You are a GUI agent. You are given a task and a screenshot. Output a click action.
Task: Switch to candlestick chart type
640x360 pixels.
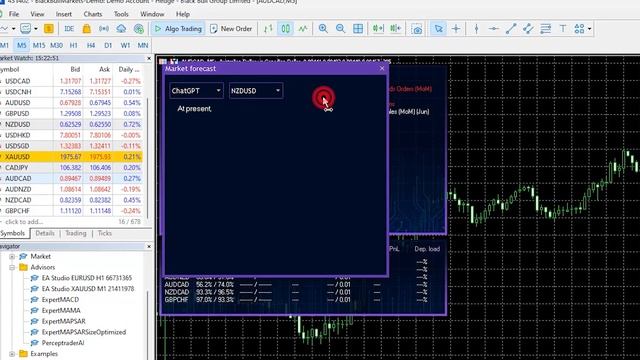click(x=285, y=29)
